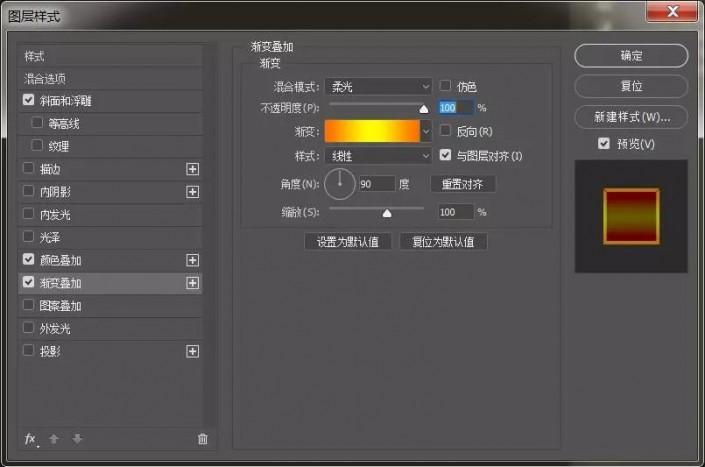Click the move effect down arrow
Viewport: 705px width, 467px height.
(77, 439)
